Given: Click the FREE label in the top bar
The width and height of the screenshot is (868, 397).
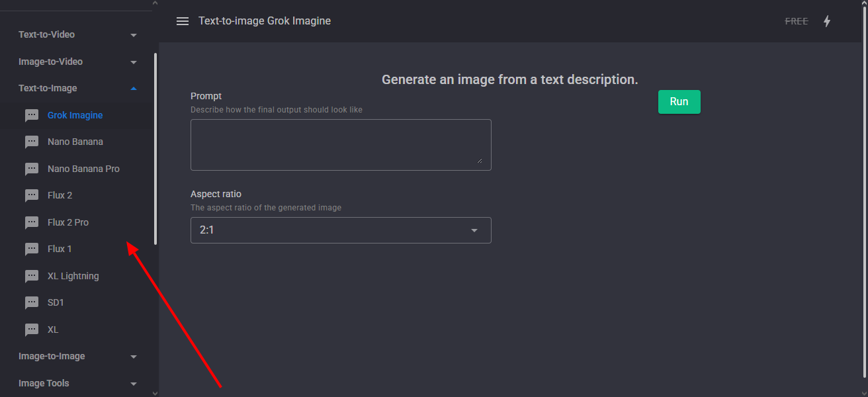Looking at the screenshot, I should 796,21.
